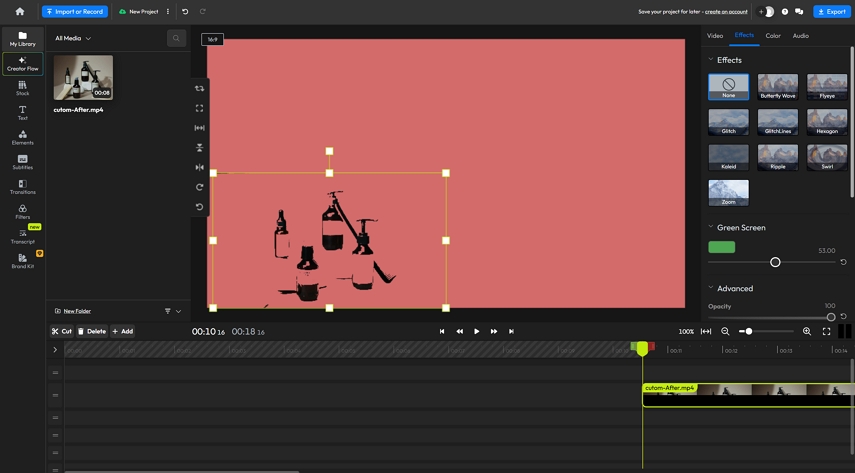855x473 pixels.
Task: Select the Text tool in sidebar
Action: point(22,113)
